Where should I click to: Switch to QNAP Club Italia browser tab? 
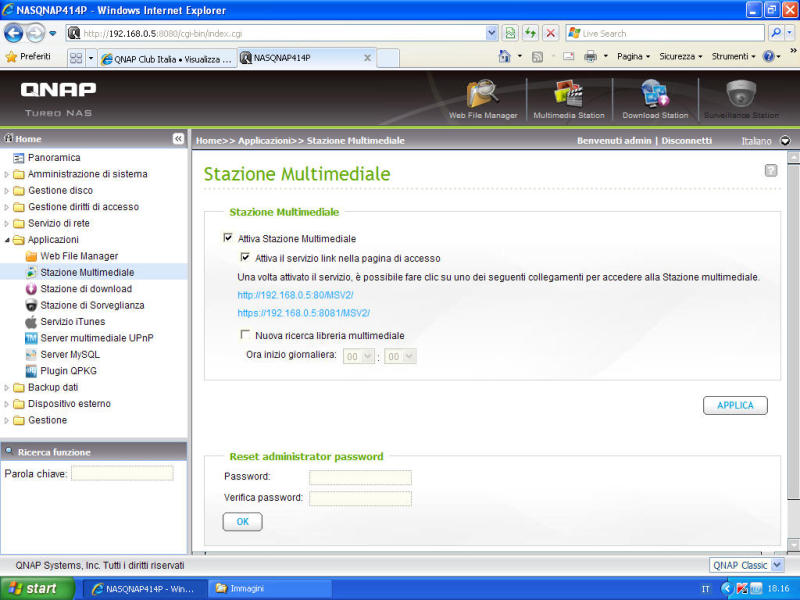coord(170,58)
